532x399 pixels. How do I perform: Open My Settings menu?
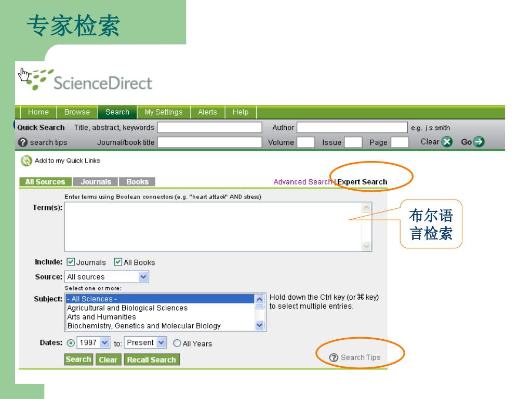tap(164, 112)
